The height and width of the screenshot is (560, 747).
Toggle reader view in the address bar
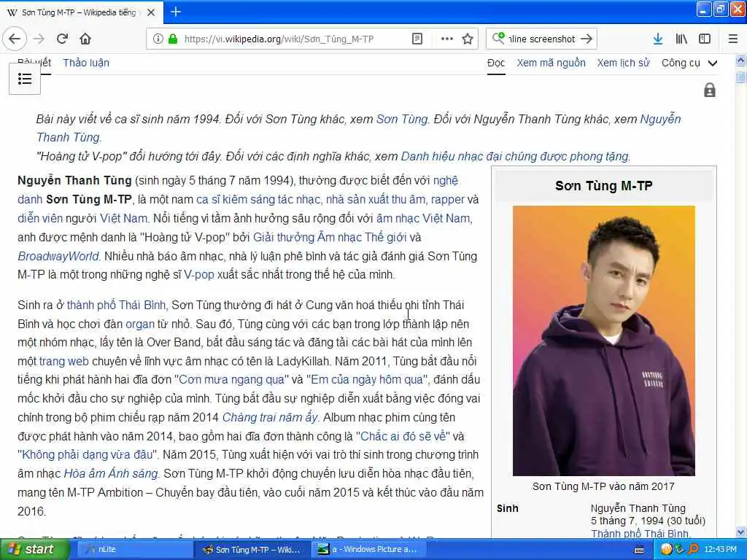(417, 39)
